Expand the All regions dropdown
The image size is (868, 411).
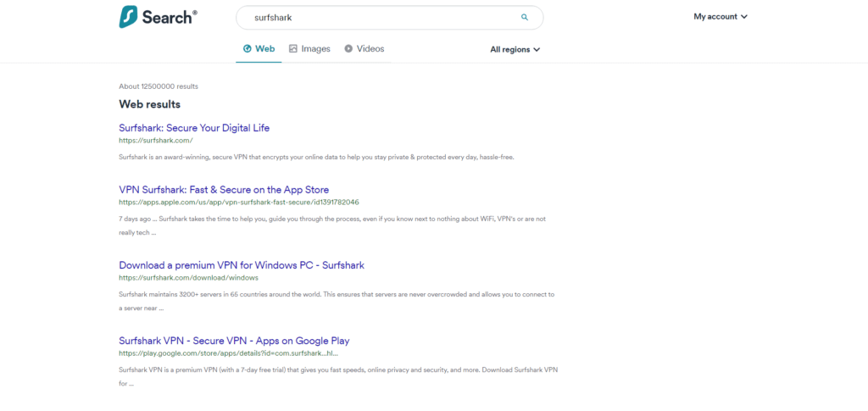coord(515,50)
